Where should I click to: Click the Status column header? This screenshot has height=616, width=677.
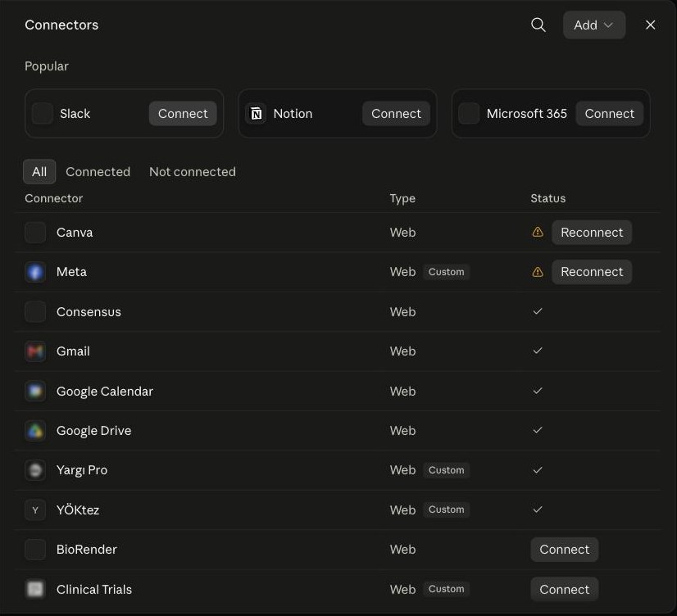[x=548, y=198]
